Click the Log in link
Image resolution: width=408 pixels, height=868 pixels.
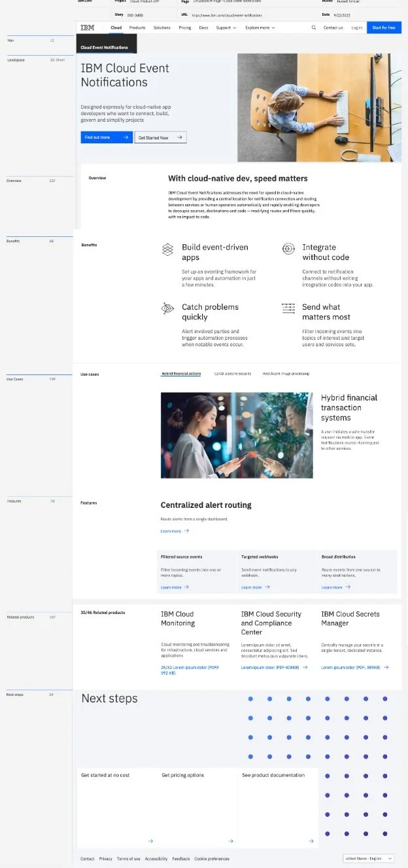356,27
